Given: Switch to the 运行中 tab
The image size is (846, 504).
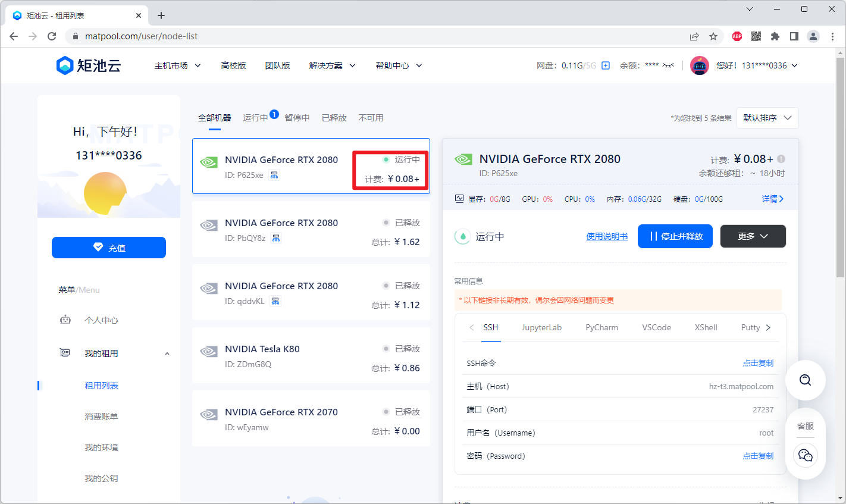Looking at the screenshot, I should (255, 118).
